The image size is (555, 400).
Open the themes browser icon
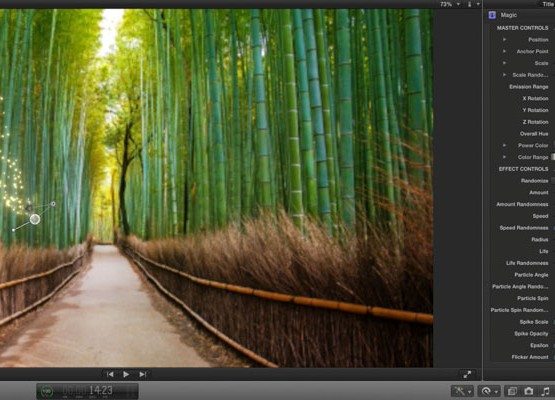512,391
